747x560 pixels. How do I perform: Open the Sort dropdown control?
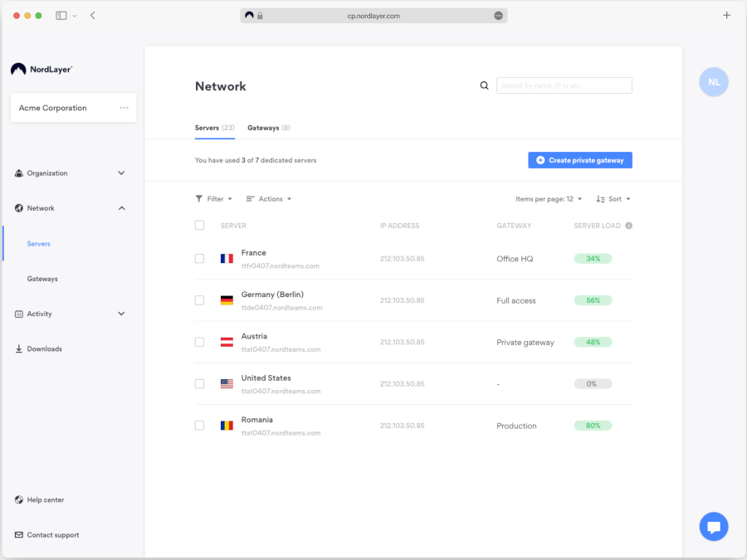coord(613,198)
